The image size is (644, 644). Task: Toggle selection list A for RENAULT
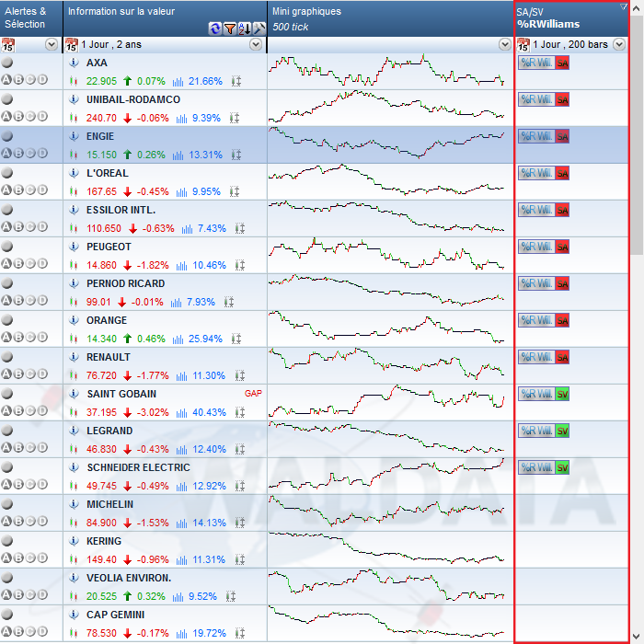coord(6,374)
